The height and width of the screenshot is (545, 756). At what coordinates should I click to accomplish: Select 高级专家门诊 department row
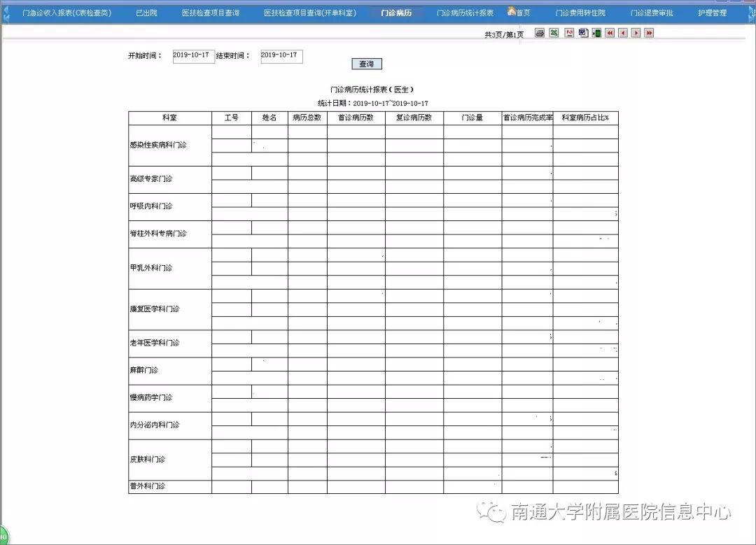169,180
